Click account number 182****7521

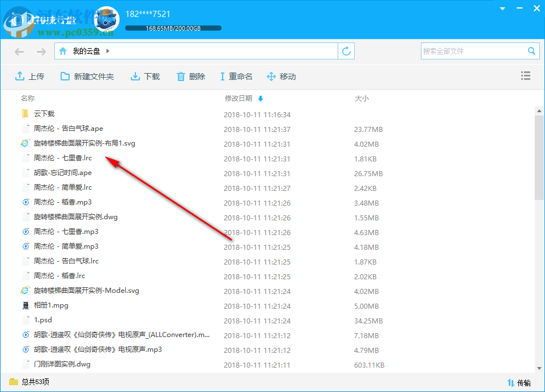[148, 14]
